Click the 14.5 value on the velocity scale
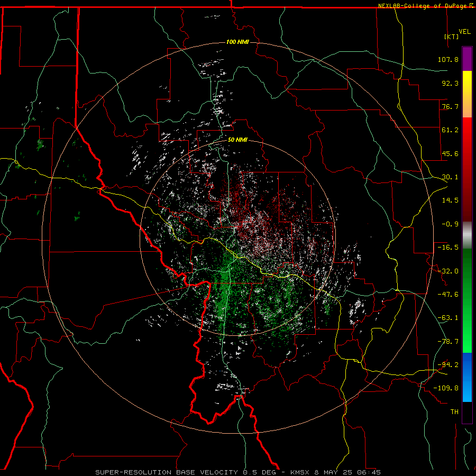 pos(450,200)
